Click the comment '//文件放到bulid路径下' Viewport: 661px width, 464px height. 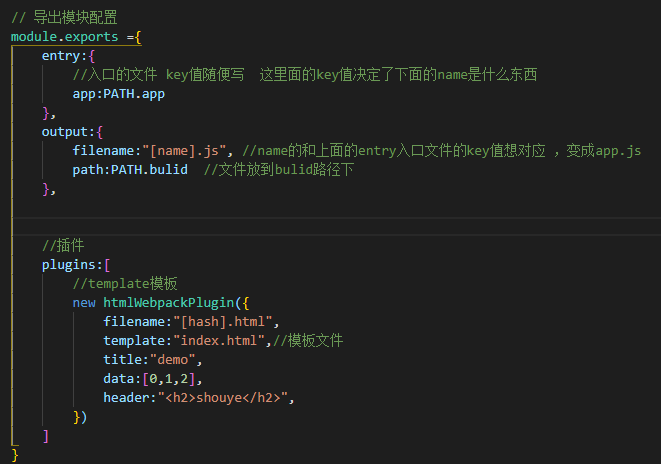click(278, 170)
